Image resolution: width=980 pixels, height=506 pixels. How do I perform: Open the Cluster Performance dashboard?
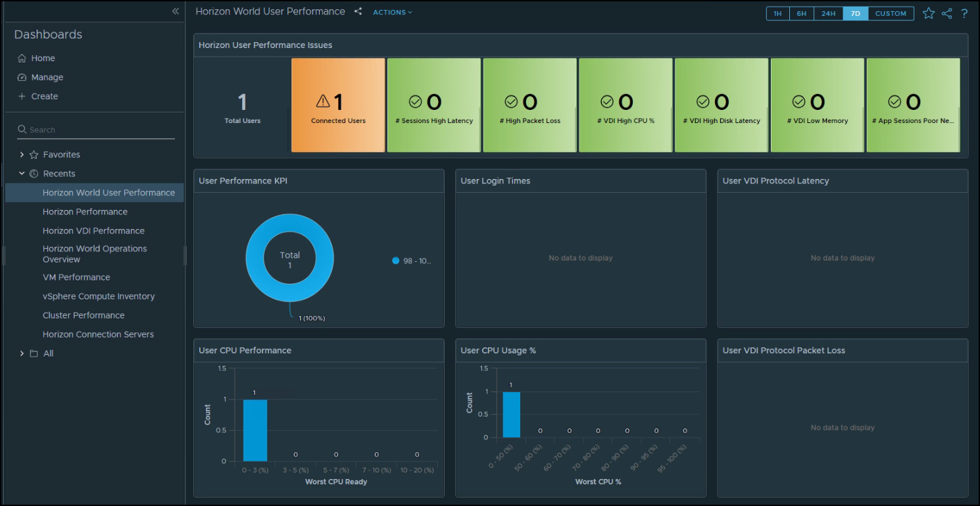(84, 315)
